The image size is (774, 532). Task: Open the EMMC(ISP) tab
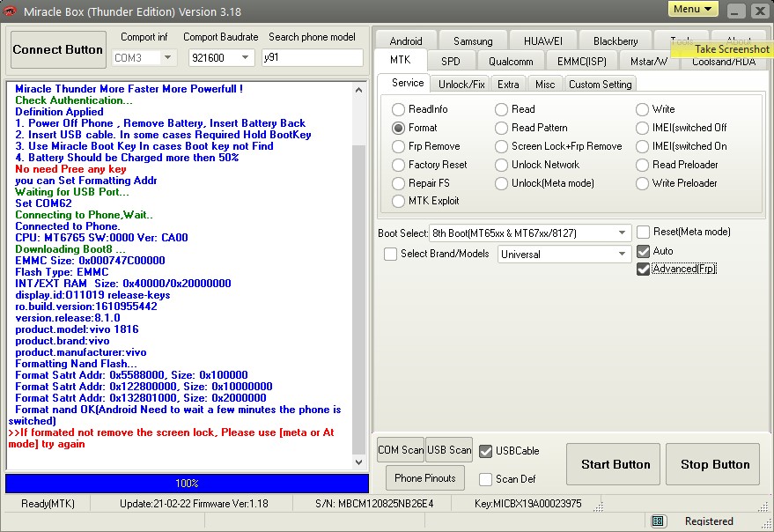coord(581,62)
